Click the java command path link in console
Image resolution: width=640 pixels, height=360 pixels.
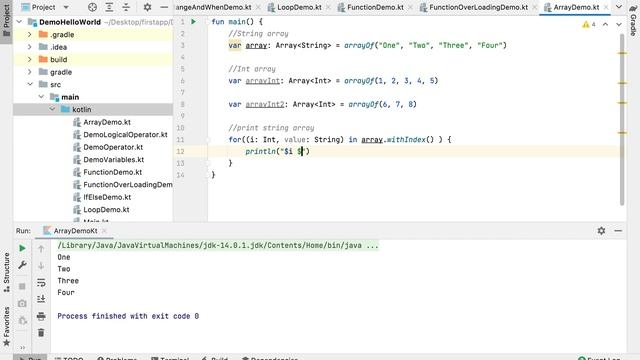218,245
